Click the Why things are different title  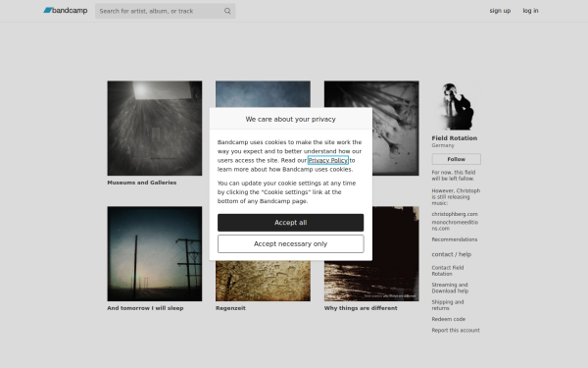coord(361,308)
